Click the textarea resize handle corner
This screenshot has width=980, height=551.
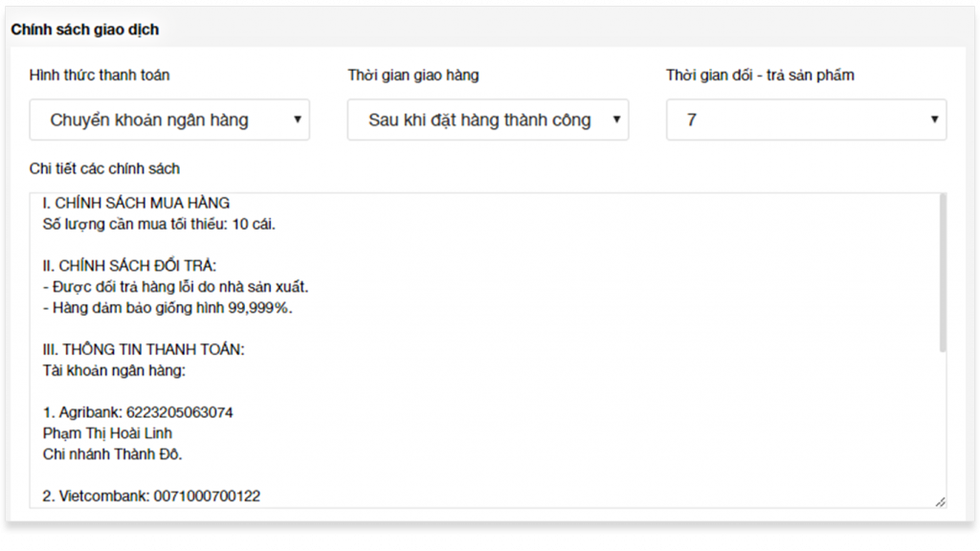click(941, 501)
